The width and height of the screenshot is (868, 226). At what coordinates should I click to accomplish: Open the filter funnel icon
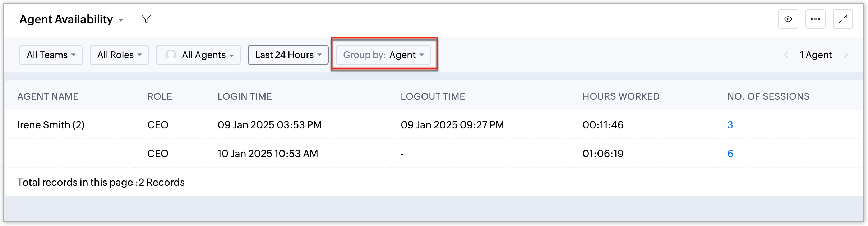pyautogui.click(x=146, y=19)
